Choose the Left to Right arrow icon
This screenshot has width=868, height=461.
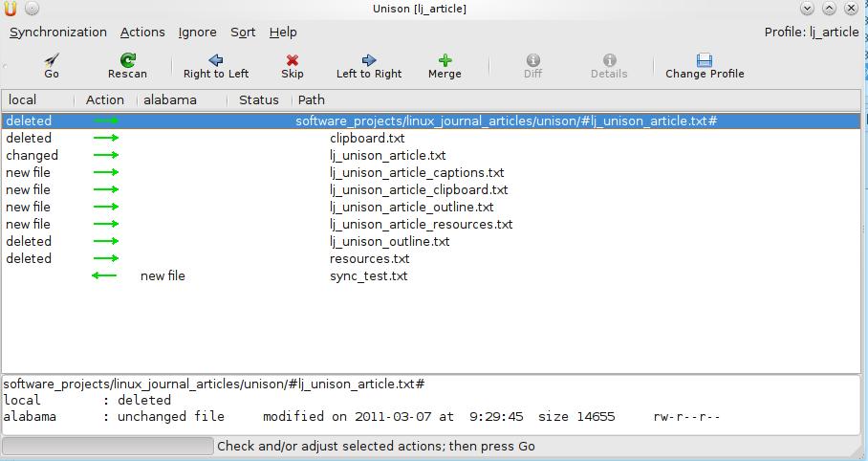click(x=369, y=60)
